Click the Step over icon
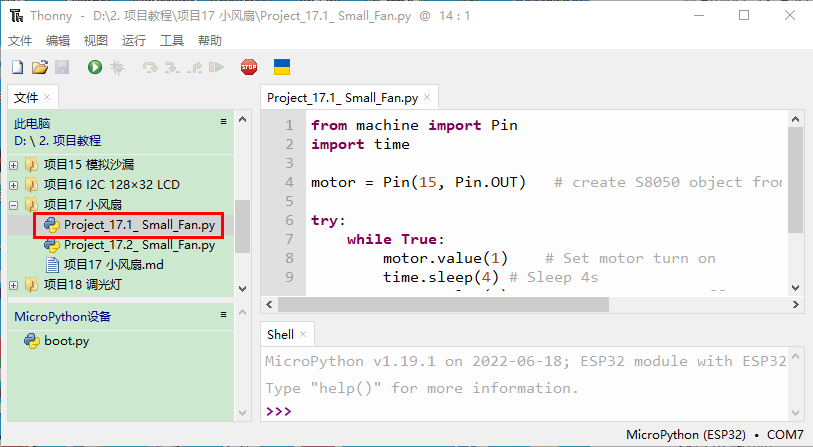This screenshot has height=447, width=813. pos(150,67)
